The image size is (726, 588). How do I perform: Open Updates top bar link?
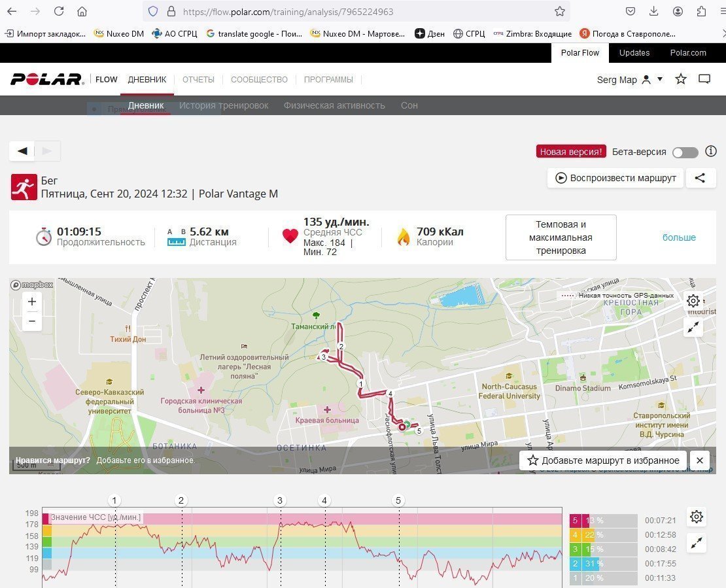[634, 53]
